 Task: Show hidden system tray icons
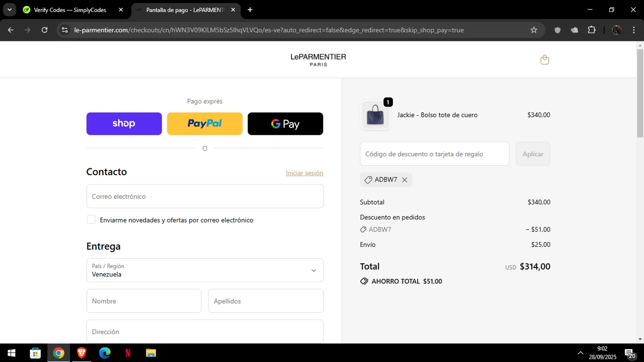click(x=580, y=353)
